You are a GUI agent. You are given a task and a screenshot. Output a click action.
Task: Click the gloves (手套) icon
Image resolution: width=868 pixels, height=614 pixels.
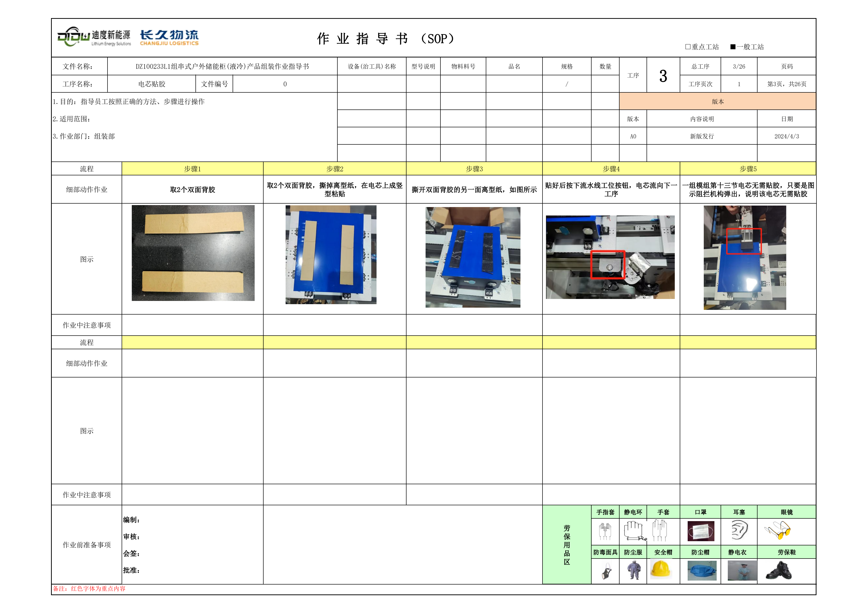coord(660,531)
